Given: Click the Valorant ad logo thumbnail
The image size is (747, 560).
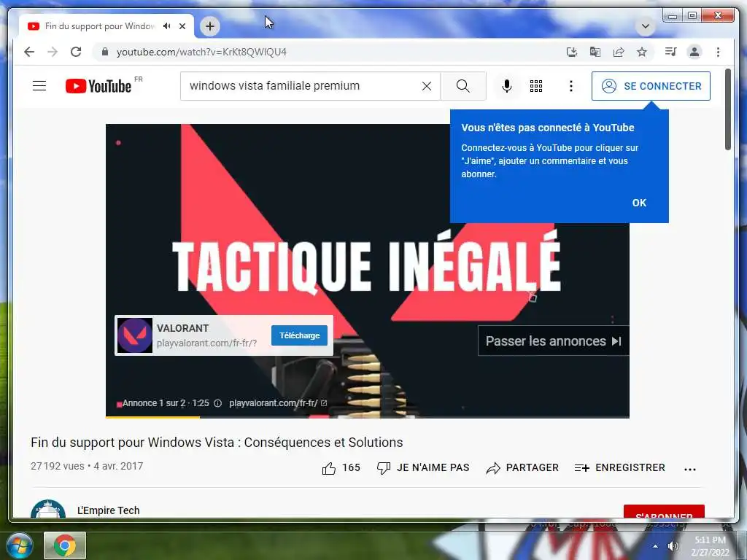Looking at the screenshot, I should (135, 335).
